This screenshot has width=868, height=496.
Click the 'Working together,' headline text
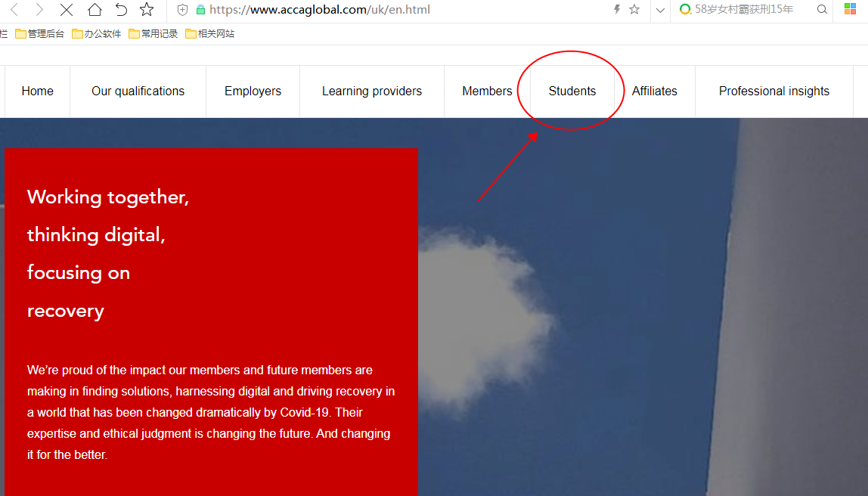coord(108,197)
